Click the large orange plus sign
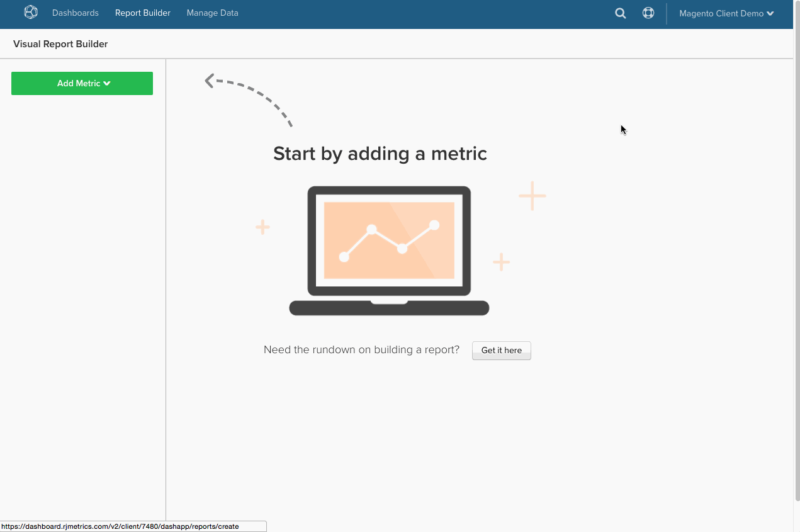The width and height of the screenshot is (800, 532). coord(532,196)
